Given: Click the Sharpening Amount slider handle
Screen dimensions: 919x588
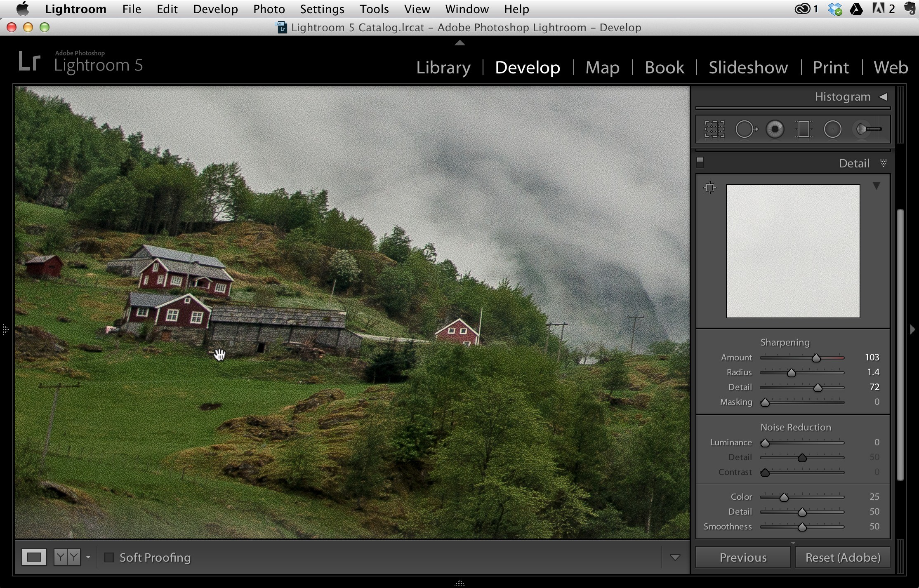Looking at the screenshot, I should click(x=816, y=358).
